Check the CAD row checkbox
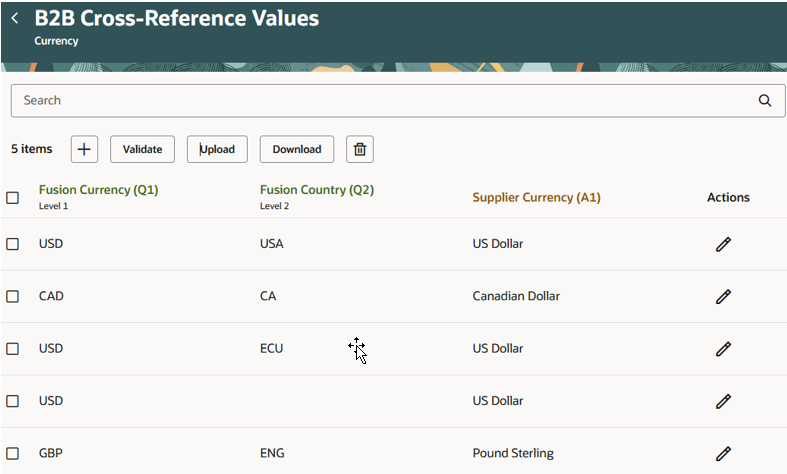The height and width of the screenshot is (474, 787). [13, 296]
